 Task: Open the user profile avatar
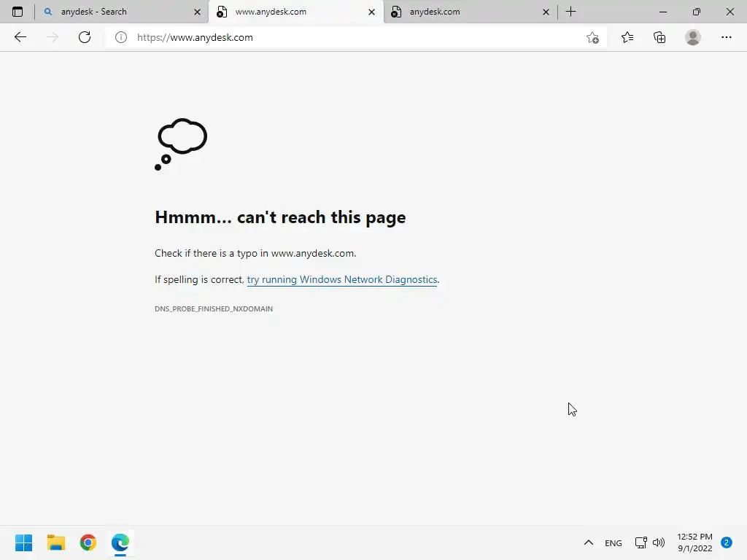[693, 37]
